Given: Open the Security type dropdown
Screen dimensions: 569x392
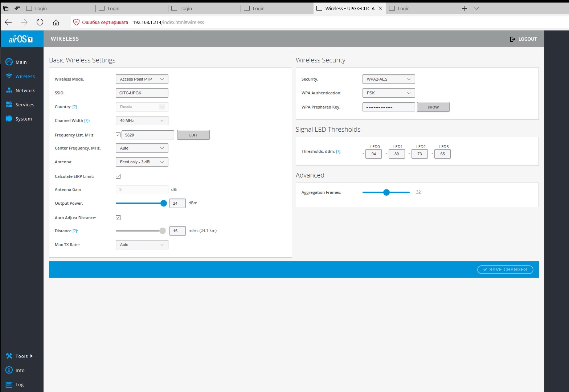Looking at the screenshot, I should click(388, 79).
